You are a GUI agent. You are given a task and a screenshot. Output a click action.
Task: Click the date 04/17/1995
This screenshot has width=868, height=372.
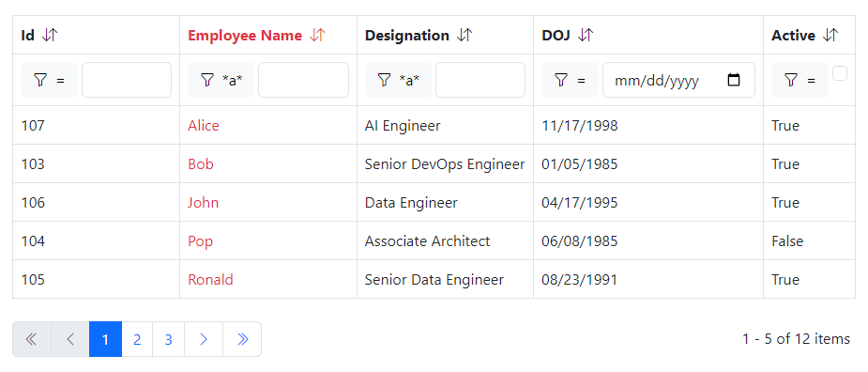coord(580,203)
